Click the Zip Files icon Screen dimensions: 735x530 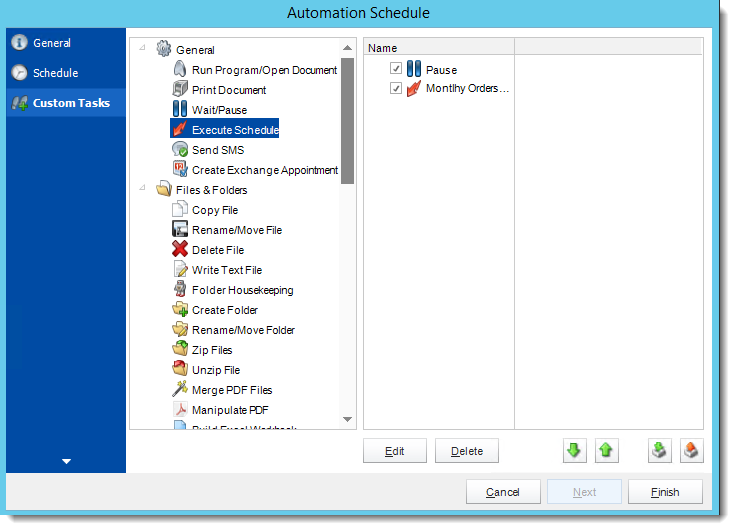180,349
